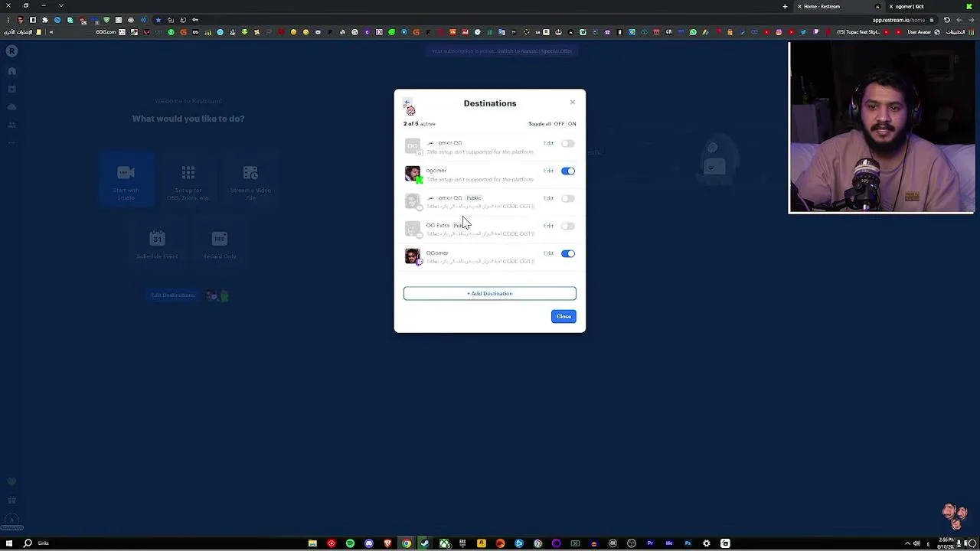Open Settings gear from the taskbar

707,543
